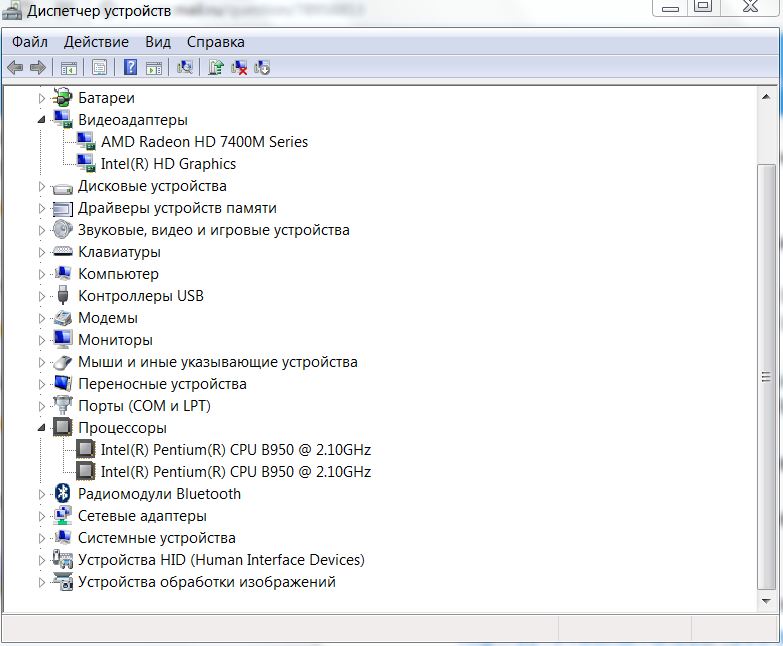Image resolution: width=783 pixels, height=646 pixels.
Task: Click the Клавиатуры keyboard icon
Action: click(62, 252)
